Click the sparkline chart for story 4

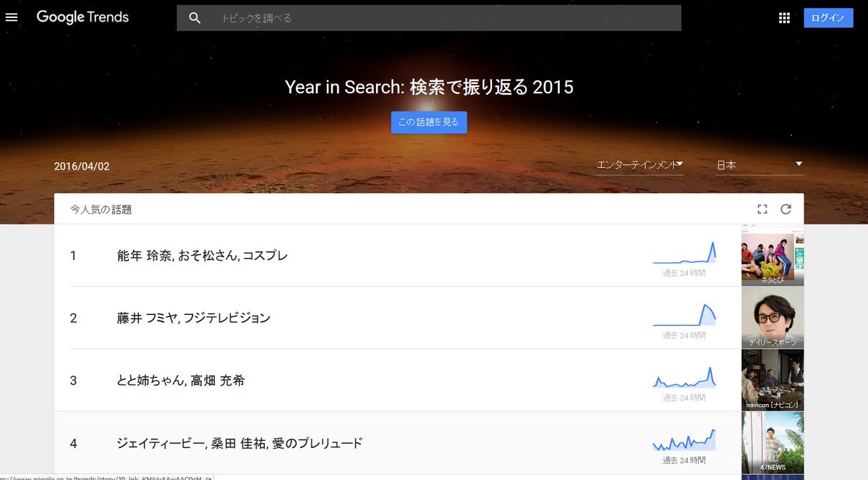point(684,439)
